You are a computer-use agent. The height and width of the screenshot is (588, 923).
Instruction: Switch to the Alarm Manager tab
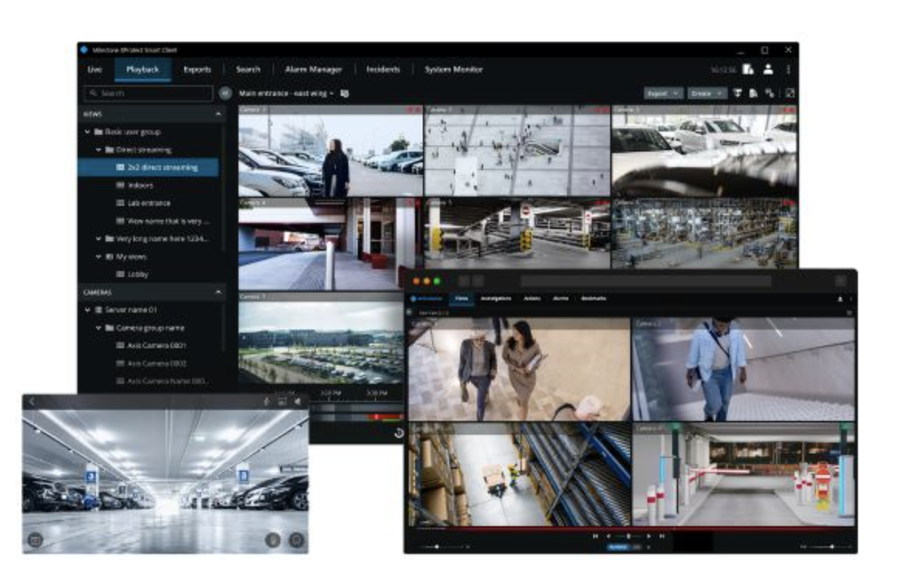[313, 70]
